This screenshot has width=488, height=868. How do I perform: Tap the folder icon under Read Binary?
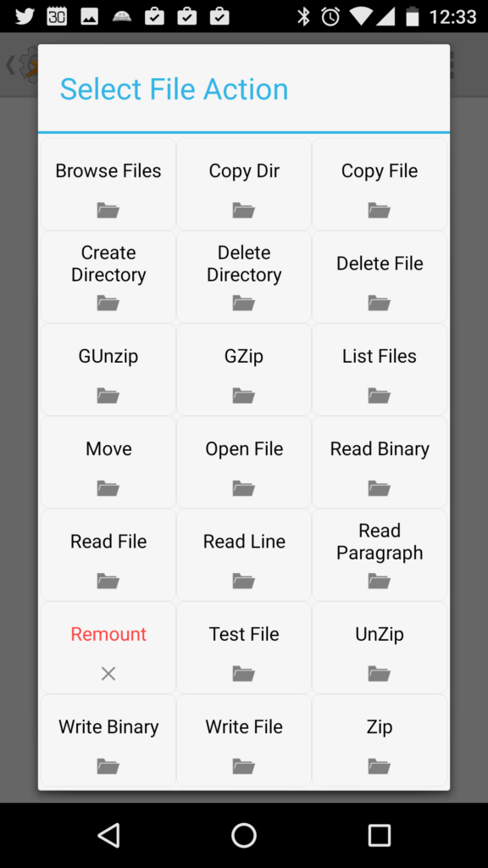tap(380, 488)
